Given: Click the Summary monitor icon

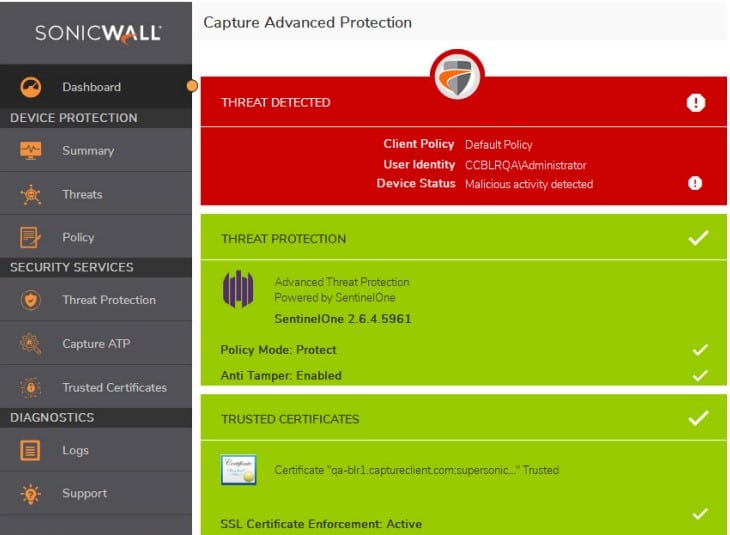Looking at the screenshot, I should tap(31, 151).
